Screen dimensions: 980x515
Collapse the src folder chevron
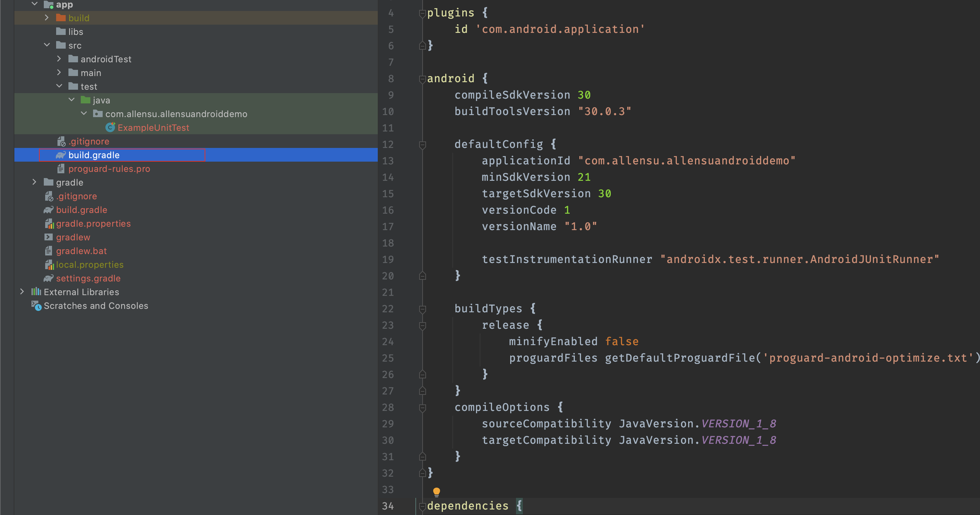pyautogui.click(x=47, y=45)
